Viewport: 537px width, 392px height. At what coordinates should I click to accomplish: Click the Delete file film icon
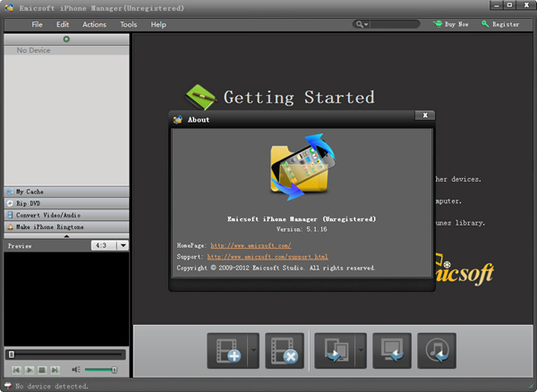click(x=285, y=351)
